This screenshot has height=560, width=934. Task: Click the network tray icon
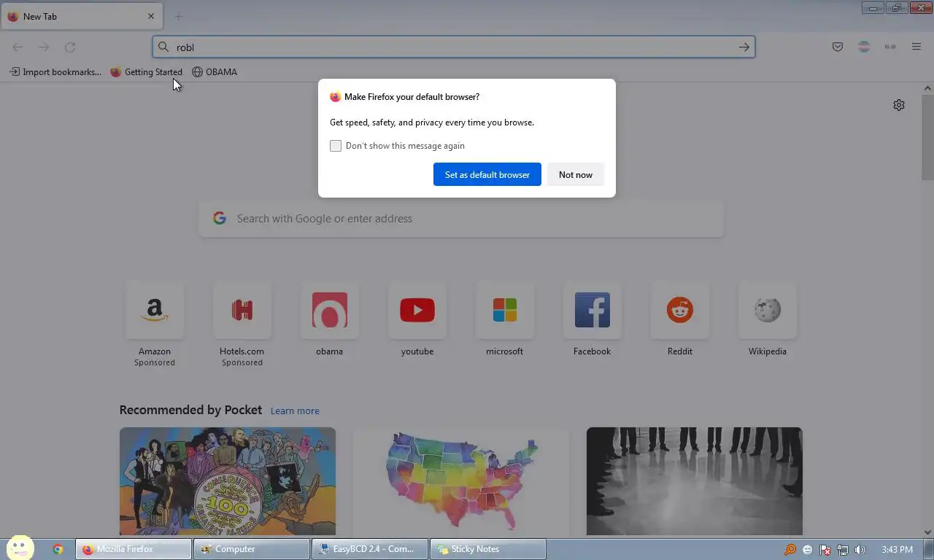843,550
